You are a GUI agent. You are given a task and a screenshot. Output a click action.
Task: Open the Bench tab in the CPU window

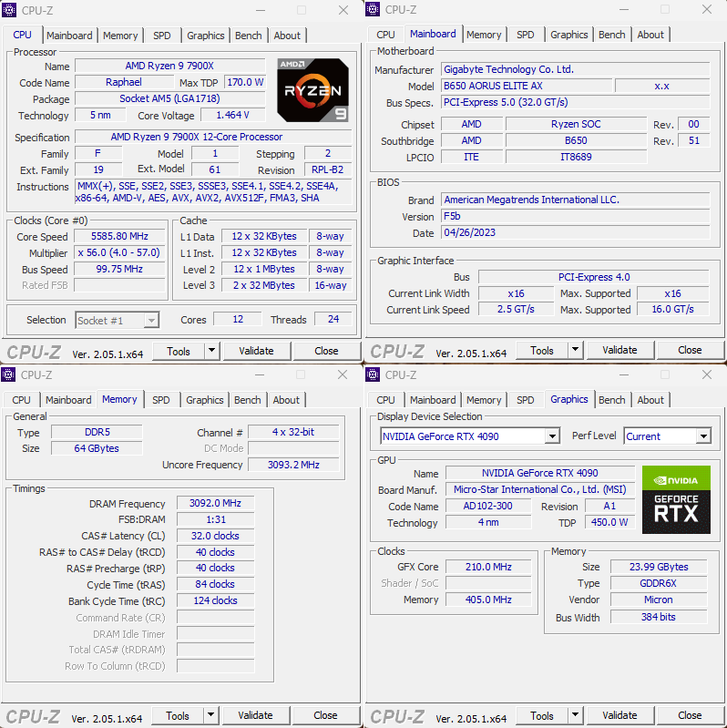coord(249,36)
